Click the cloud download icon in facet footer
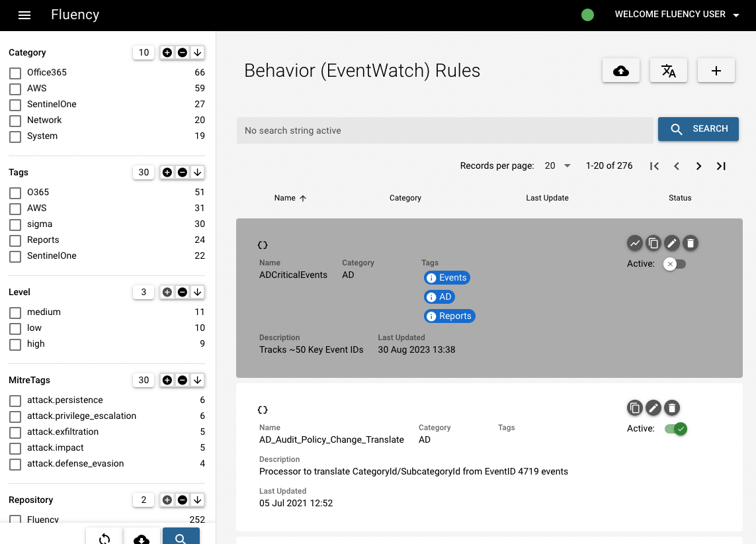 pyautogui.click(x=142, y=538)
